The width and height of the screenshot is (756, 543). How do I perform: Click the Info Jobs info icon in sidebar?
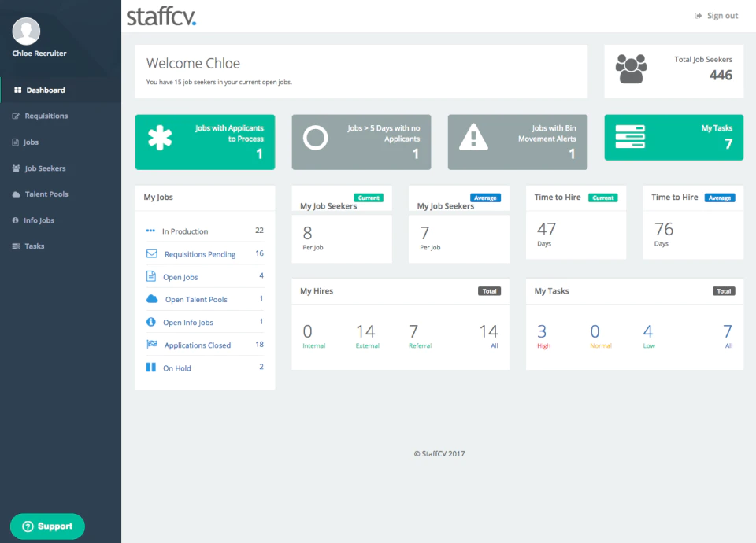pos(15,220)
